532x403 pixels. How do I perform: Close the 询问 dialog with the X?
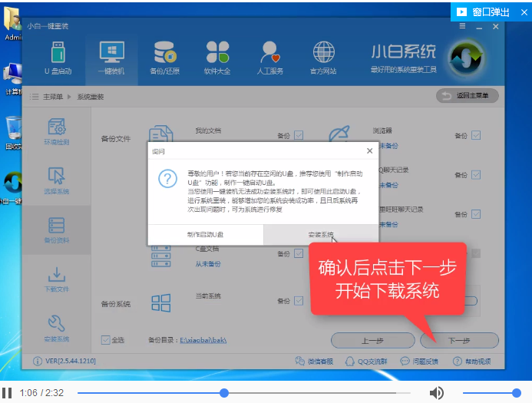(369, 151)
